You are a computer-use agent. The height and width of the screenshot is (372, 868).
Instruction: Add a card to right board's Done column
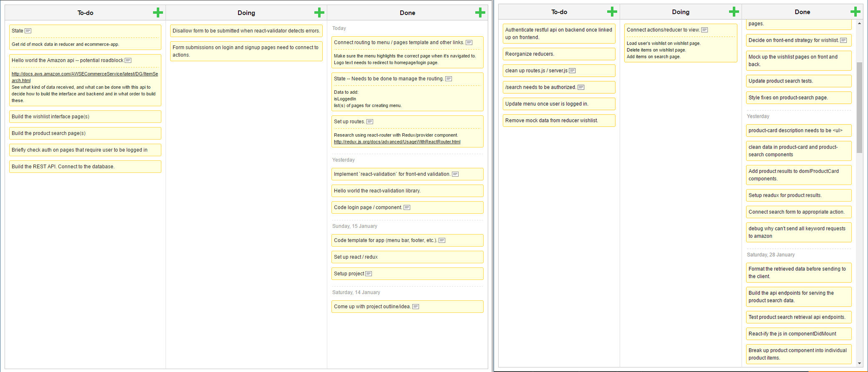[855, 12]
